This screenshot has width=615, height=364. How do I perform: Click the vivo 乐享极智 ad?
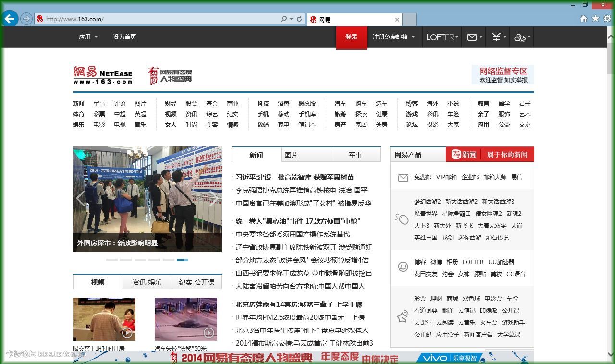(x=449, y=358)
